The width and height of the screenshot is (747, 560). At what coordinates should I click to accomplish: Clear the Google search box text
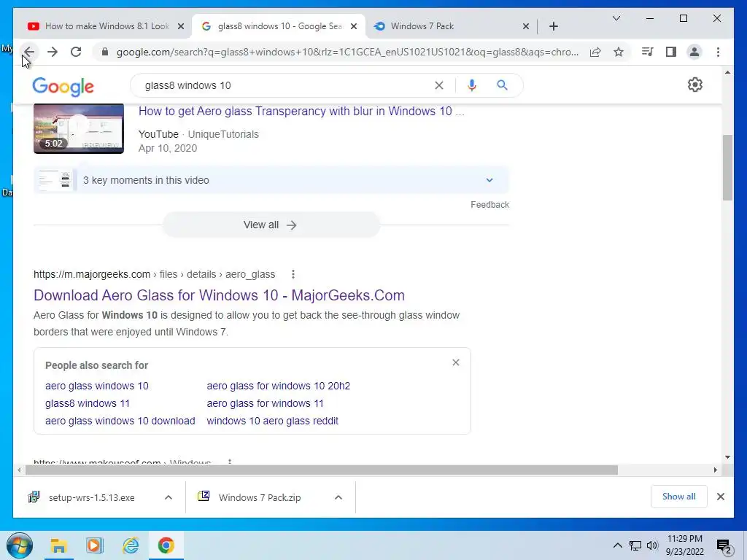[438, 85]
